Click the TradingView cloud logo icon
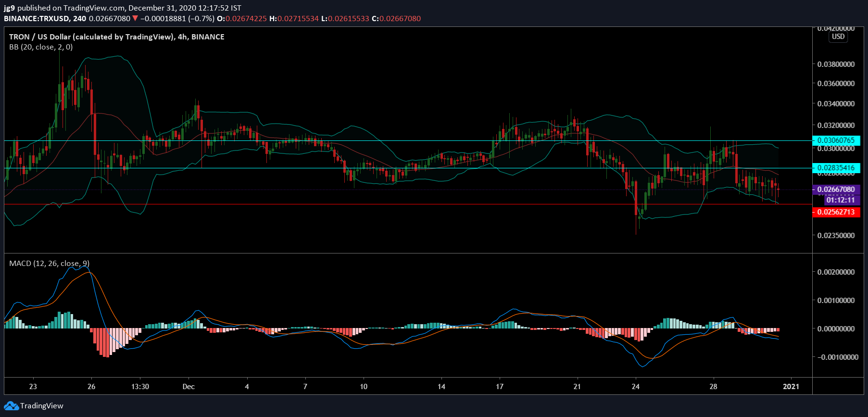This screenshot has width=868, height=417. 12,406
